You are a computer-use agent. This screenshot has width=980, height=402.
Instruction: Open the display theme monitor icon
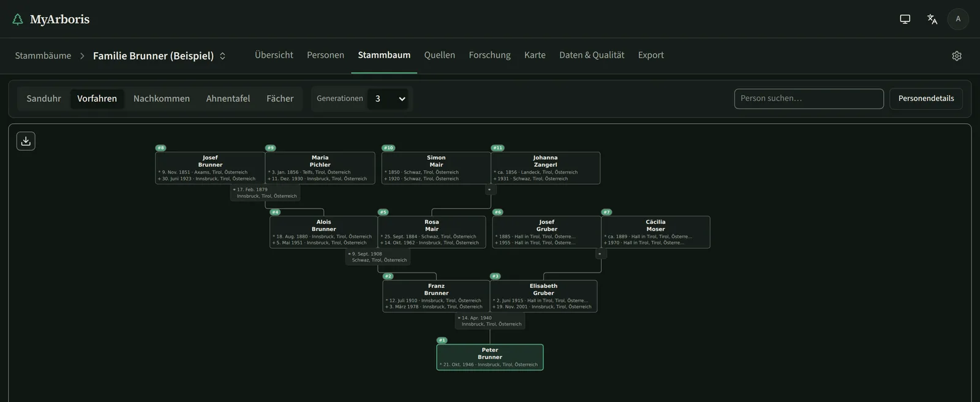(905, 19)
